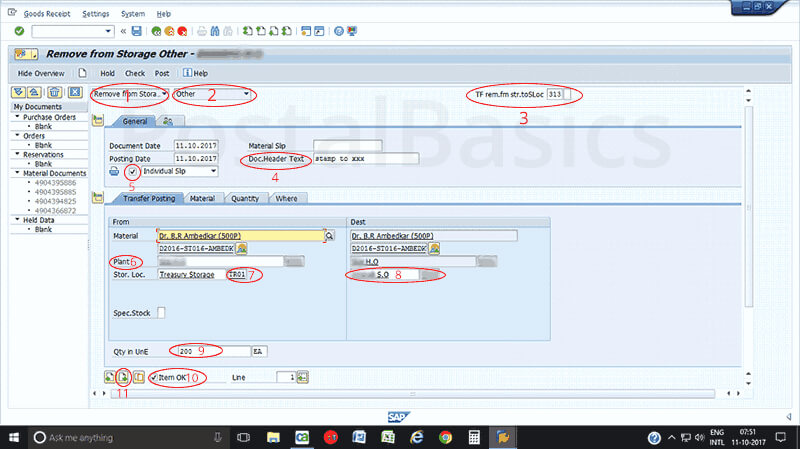Open the 'Remove from Storage' transaction dropdown
The image size is (800, 449).
click(128, 95)
